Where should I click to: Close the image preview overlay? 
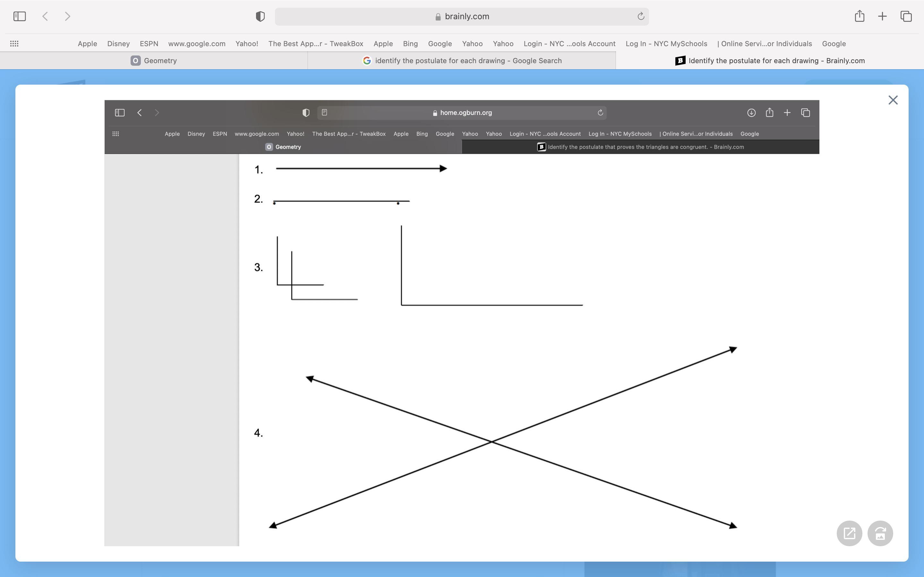pyautogui.click(x=893, y=100)
